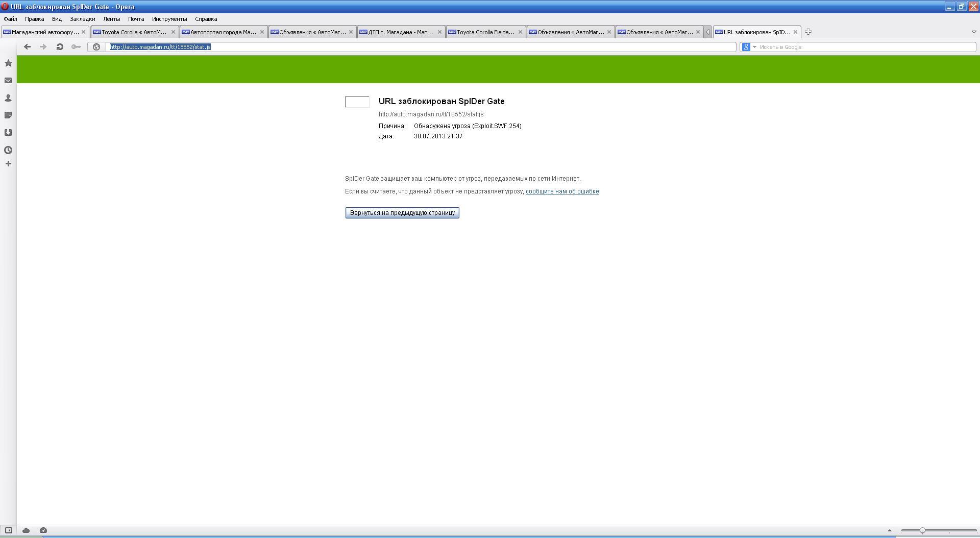Image resolution: width=980 pixels, height=538 pixels.
Task: Open the Bookmarks star panel in sidebar
Action: [8, 63]
